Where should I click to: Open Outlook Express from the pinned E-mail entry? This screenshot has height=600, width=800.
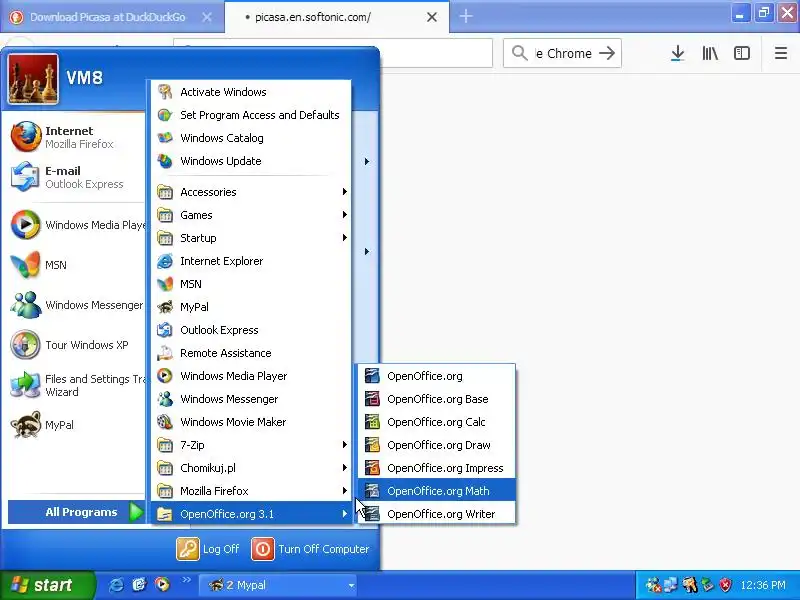click(77, 177)
